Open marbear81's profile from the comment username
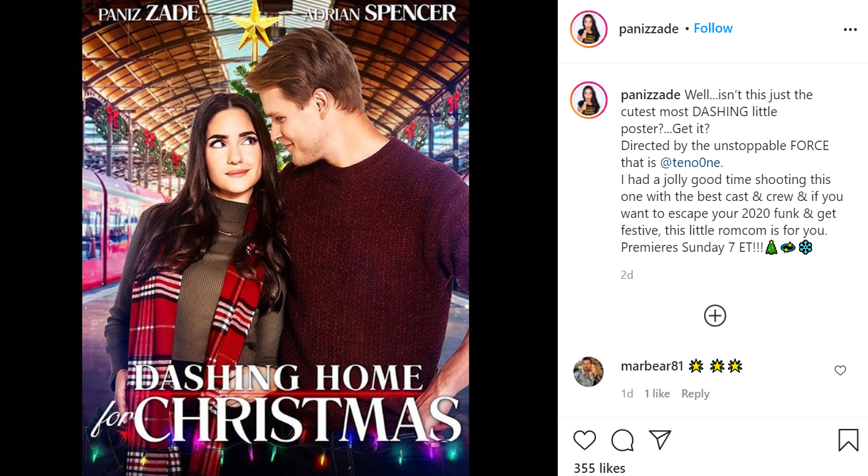The width and height of the screenshot is (868, 476). click(x=653, y=365)
